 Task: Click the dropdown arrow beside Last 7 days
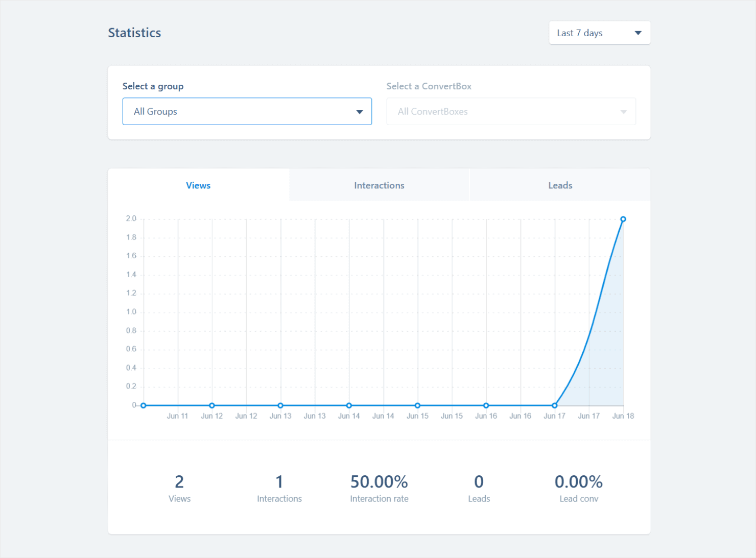point(637,32)
